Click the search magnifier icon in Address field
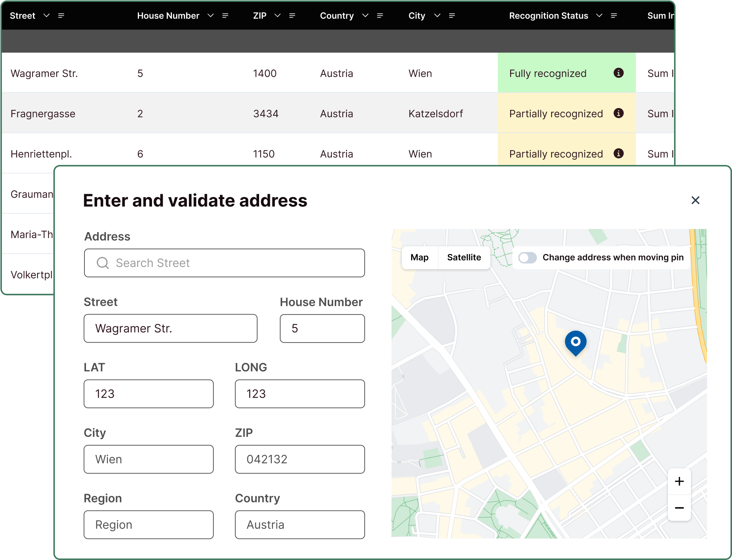Screen dimensions: 732x560 click(102, 263)
